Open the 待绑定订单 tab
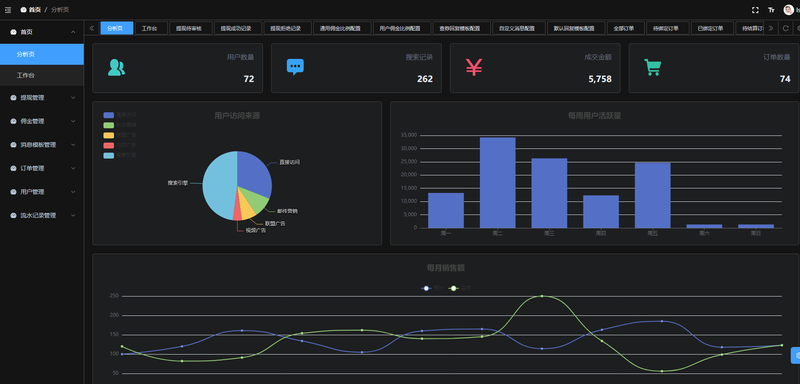 (668, 28)
